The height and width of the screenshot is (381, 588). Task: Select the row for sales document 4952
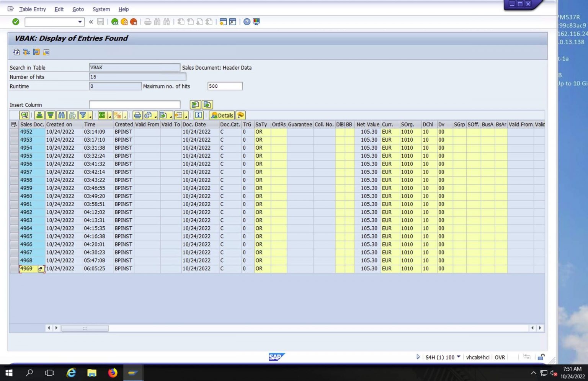[14, 132]
